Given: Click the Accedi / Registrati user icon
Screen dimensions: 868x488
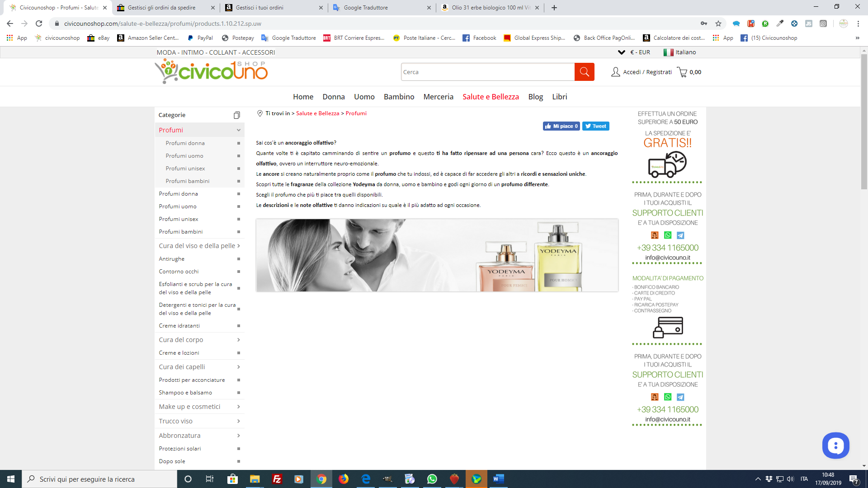Looking at the screenshot, I should click(615, 72).
